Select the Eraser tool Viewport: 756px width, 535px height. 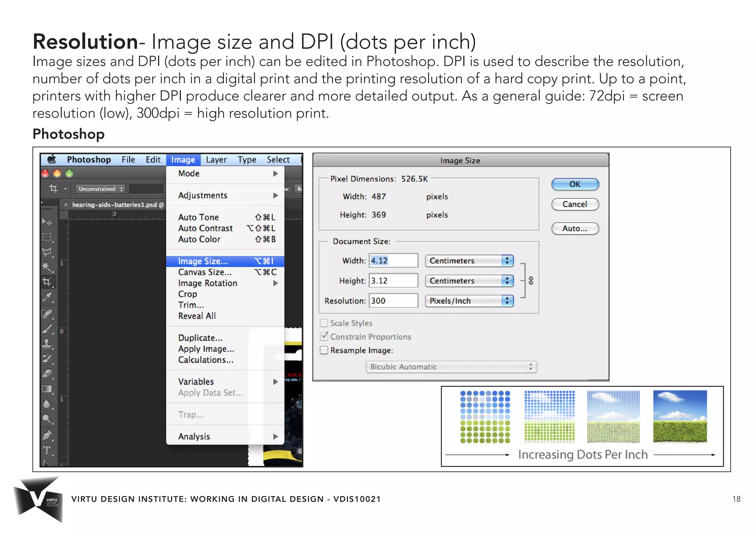[x=47, y=374]
